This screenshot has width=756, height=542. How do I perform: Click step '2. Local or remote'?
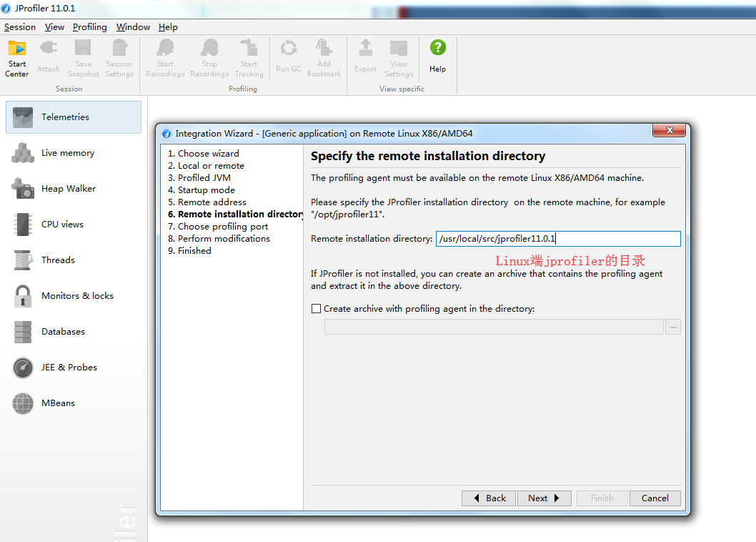[x=206, y=166]
